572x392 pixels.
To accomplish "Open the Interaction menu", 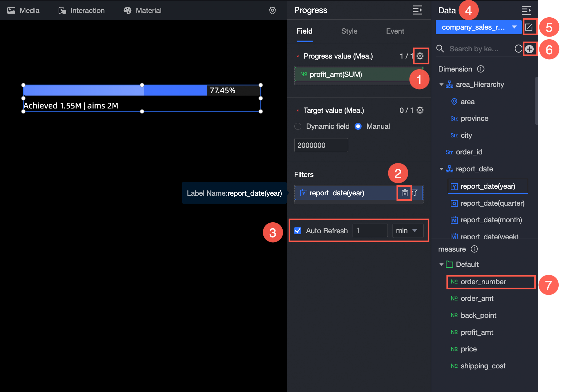I will pyautogui.click(x=82, y=11).
